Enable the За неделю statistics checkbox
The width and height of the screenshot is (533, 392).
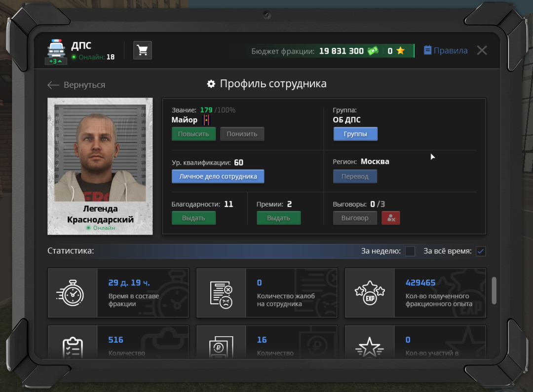[x=410, y=251]
